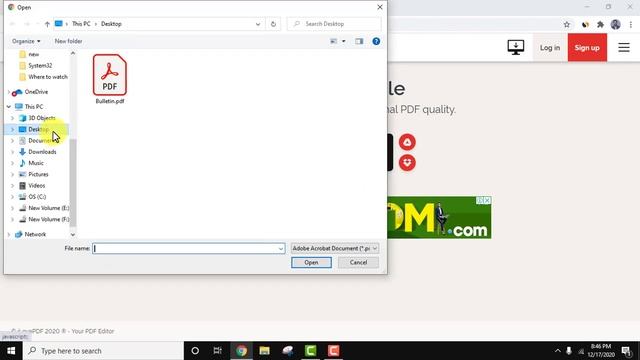Expand the Downloads node
Viewport: 640px width, 360px height.
tap(12, 152)
